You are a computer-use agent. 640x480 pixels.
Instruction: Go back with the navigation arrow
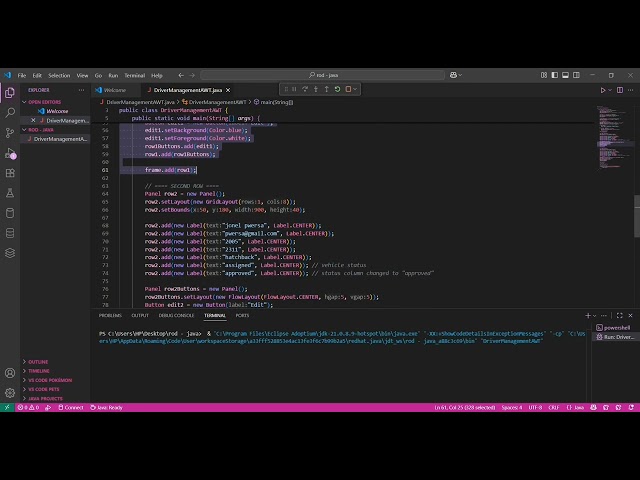pos(181,75)
